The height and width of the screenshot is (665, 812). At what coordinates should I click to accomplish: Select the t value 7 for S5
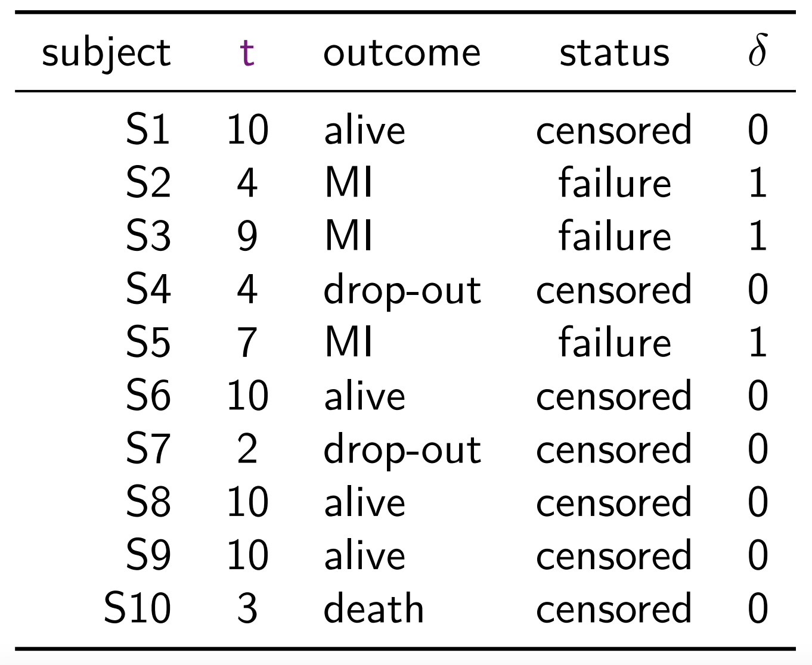pos(247,343)
